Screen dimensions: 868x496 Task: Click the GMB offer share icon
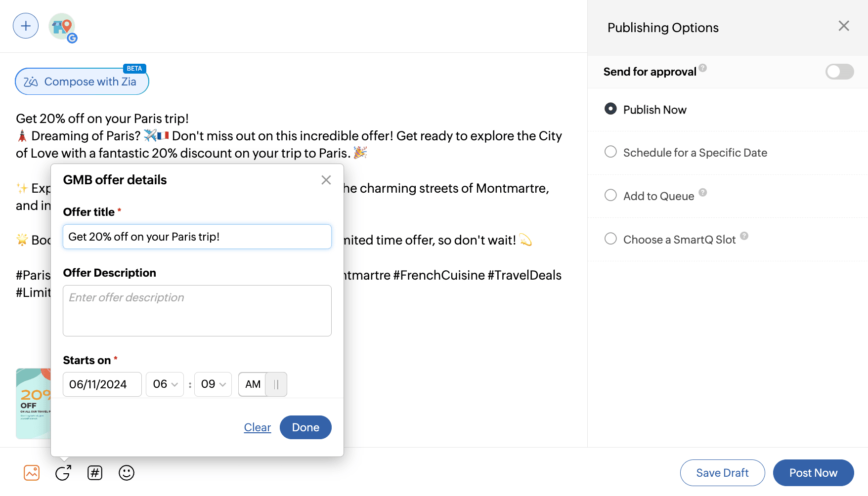tap(63, 473)
